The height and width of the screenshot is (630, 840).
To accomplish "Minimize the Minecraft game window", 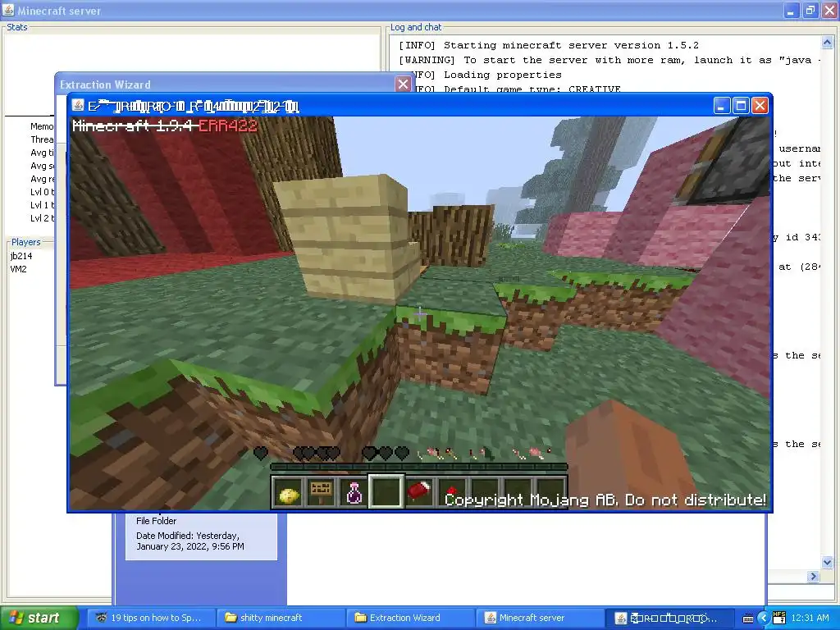I will [722, 106].
